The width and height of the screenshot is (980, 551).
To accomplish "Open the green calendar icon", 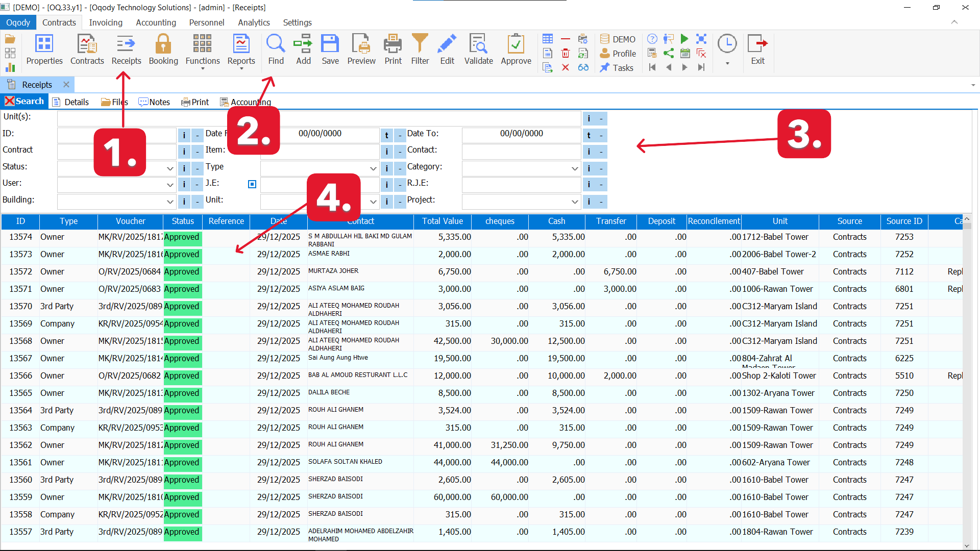I will click(x=685, y=53).
